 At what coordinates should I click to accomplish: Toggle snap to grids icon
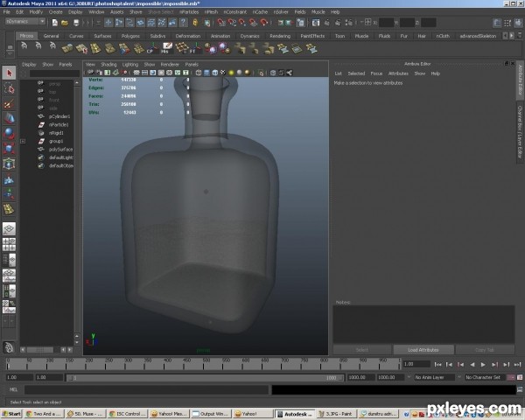pyautogui.click(x=221, y=23)
